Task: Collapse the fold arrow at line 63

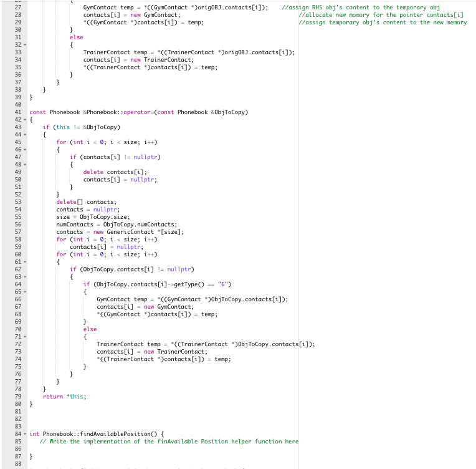Action: coord(25,277)
